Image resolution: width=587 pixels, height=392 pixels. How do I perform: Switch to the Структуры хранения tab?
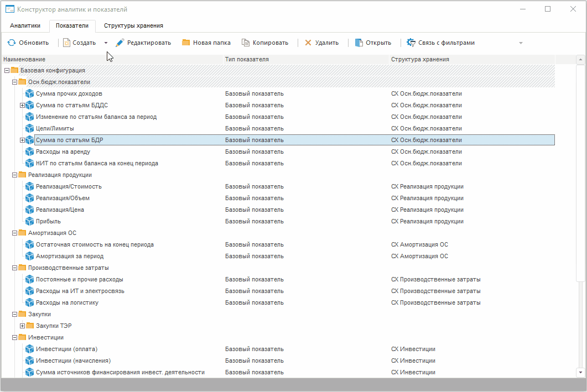[x=133, y=25]
